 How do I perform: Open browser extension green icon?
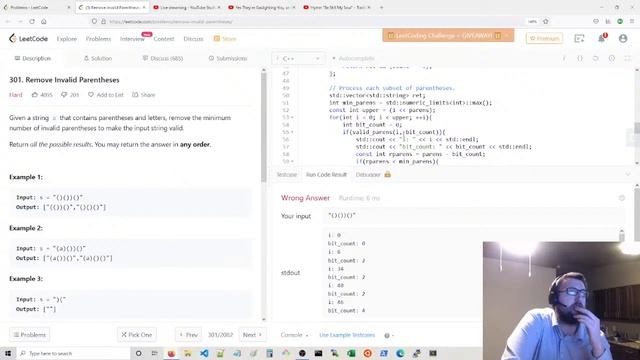(x=620, y=21)
